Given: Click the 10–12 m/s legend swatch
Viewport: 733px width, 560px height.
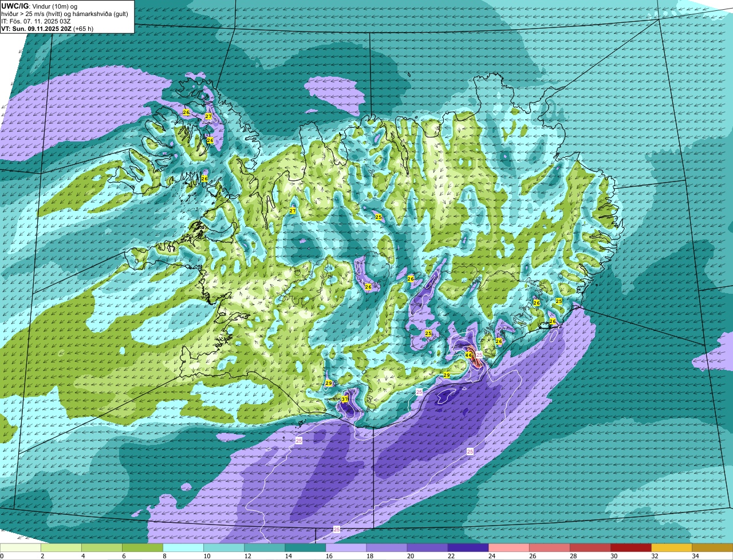Looking at the screenshot, I should click(224, 548).
